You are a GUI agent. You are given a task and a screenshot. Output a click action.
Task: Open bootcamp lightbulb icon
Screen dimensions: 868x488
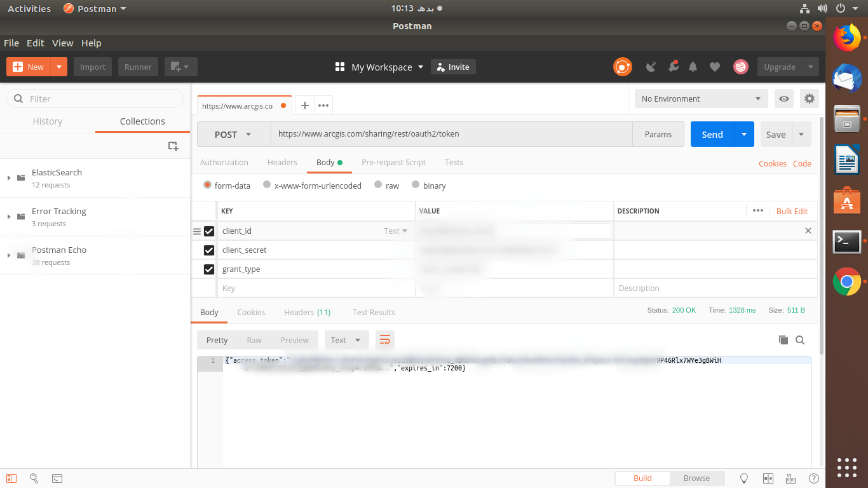[745, 478]
